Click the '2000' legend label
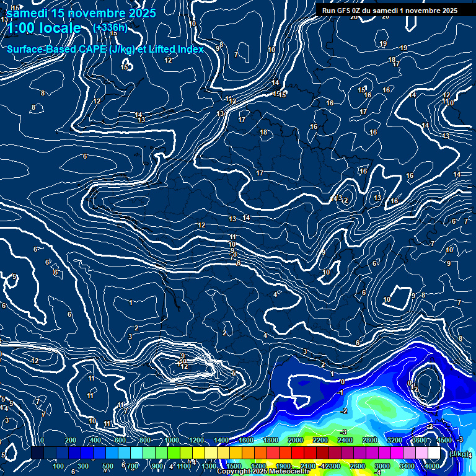Viewport: 476px width, 476px height. coord(296,440)
